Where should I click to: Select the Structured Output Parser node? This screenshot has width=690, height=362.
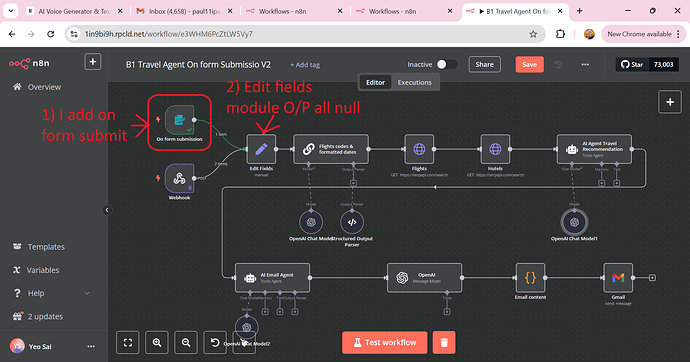[x=352, y=222]
